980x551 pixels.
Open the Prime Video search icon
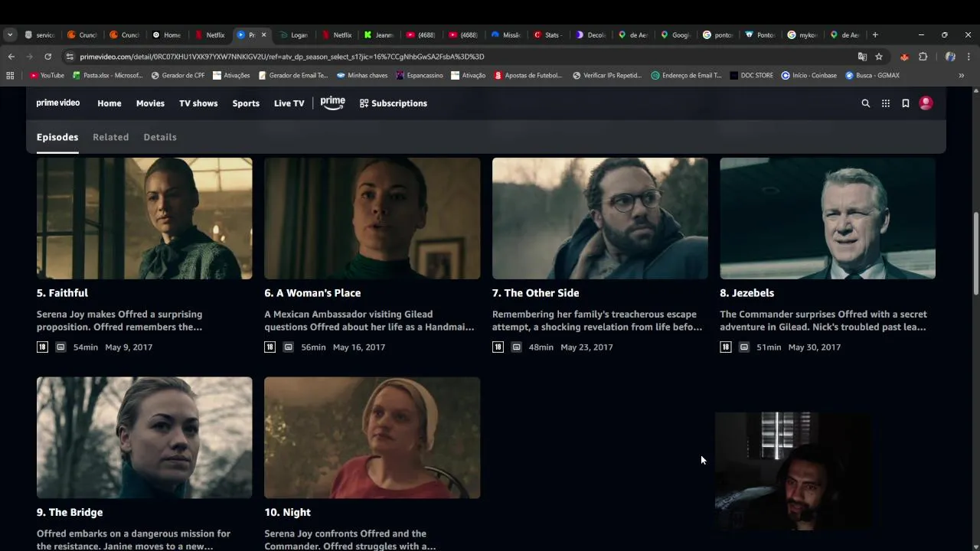click(866, 103)
